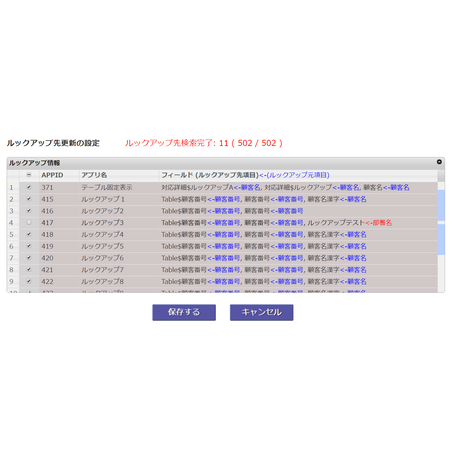Click the row number 5 cell

click(x=13, y=234)
